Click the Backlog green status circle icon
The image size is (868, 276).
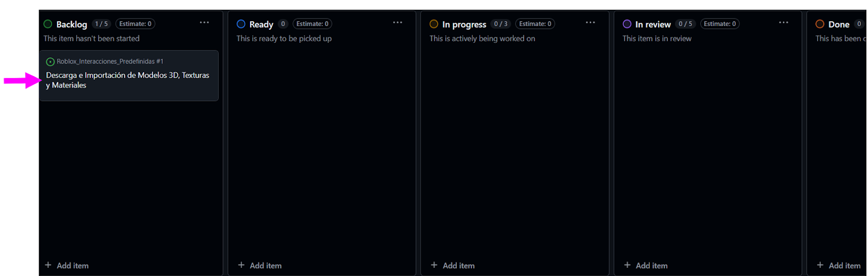[x=48, y=24]
